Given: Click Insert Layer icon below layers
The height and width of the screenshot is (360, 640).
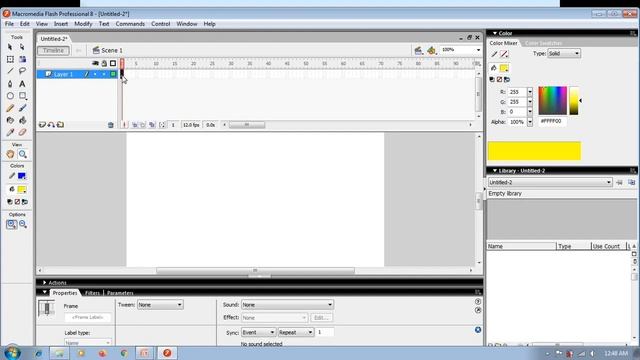Looking at the screenshot, I should [x=42, y=125].
